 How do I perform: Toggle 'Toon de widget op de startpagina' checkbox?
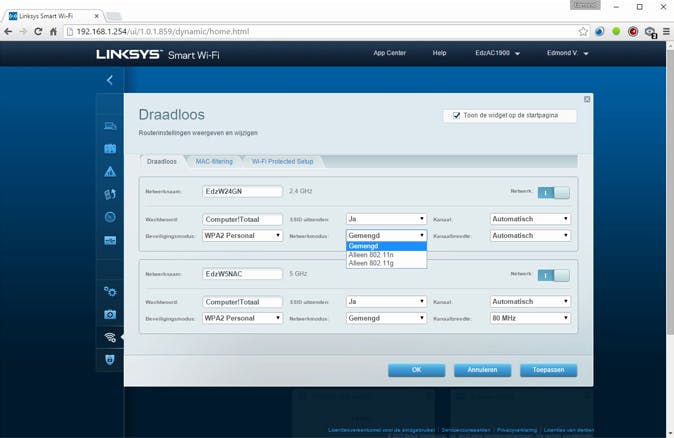click(x=457, y=115)
